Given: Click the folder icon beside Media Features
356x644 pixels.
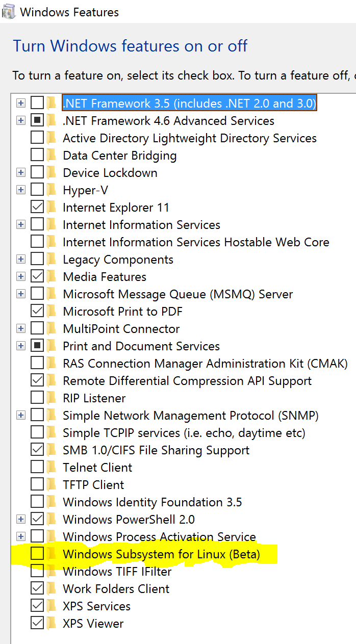Looking at the screenshot, I should [x=51, y=277].
